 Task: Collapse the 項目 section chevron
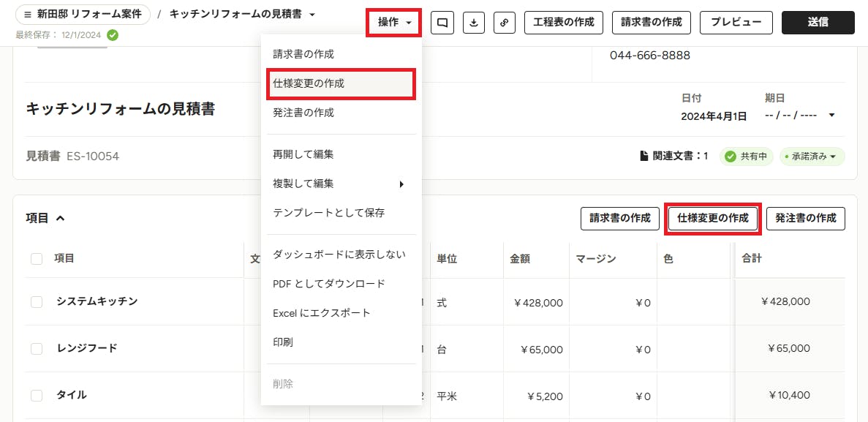[61, 218]
